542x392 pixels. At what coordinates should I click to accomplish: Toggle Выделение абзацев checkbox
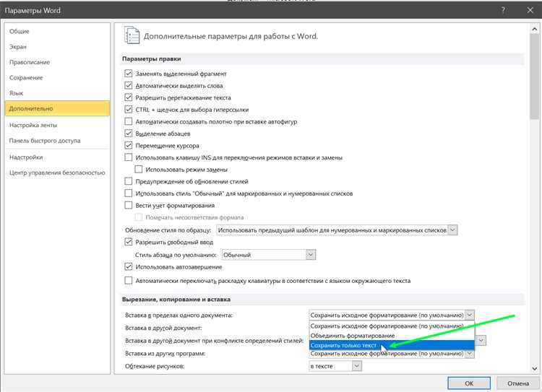point(128,134)
